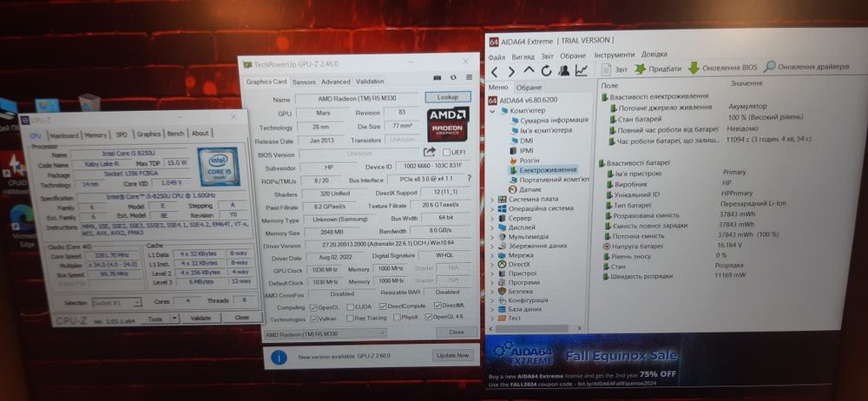Select DMI item in AIDA64 tree
The image size is (868, 401).
[522, 141]
